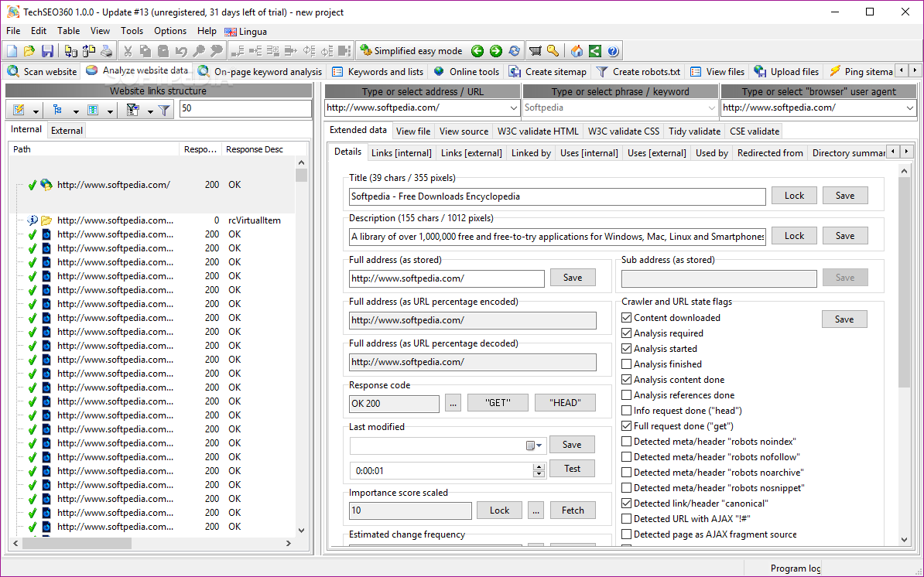
Task: Toggle the Analysis started checkbox
Action: tap(626, 349)
